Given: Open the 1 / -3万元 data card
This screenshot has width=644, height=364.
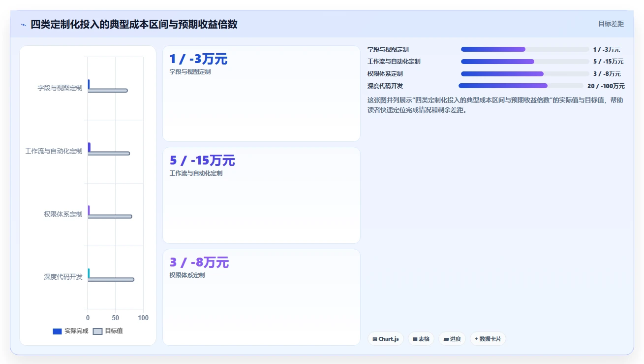Looking at the screenshot, I should (x=261, y=94).
